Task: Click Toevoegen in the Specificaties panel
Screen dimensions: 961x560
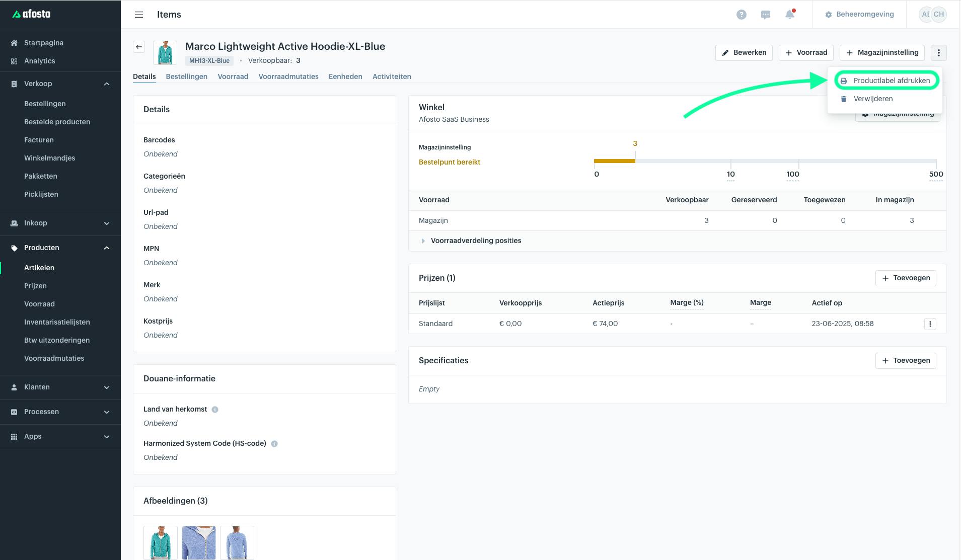Action: pos(906,361)
